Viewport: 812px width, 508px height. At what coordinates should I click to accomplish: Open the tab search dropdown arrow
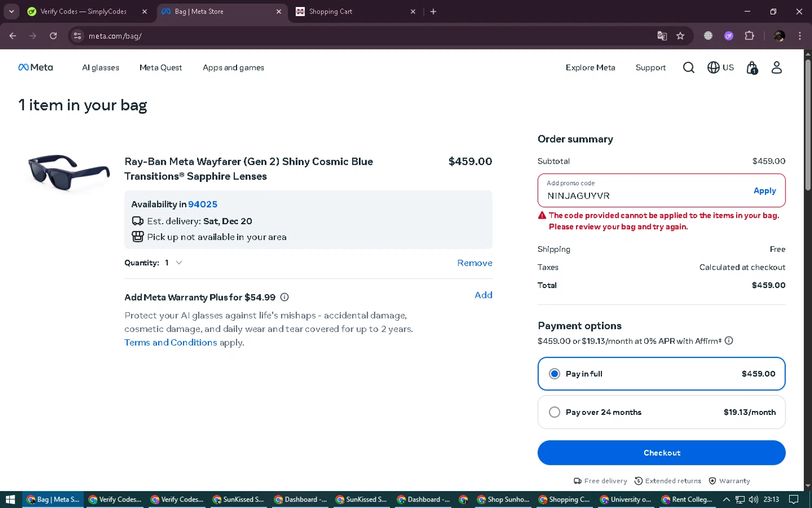pos(11,11)
